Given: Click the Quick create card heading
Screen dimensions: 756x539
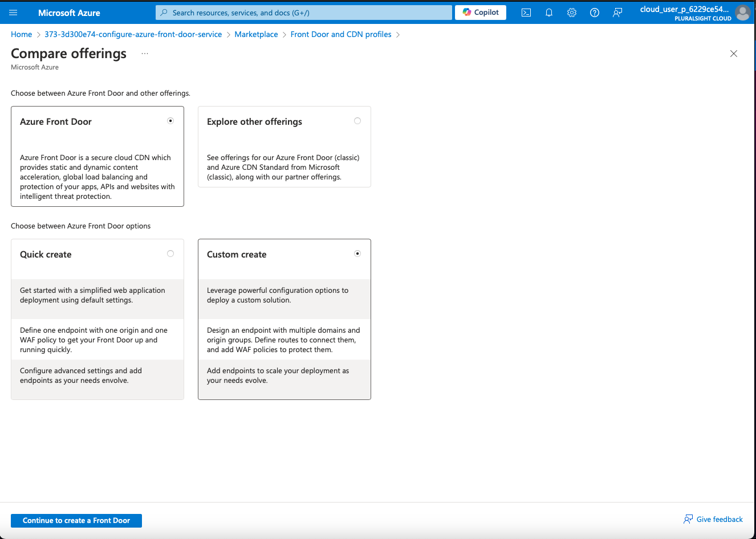Looking at the screenshot, I should [46, 255].
